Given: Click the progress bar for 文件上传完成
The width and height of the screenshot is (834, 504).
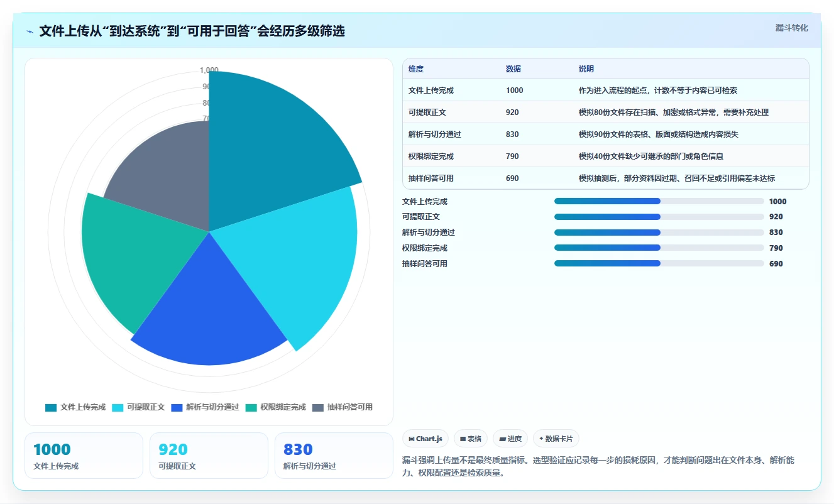Looking at the screenshot, I should (x=659, y=201).
